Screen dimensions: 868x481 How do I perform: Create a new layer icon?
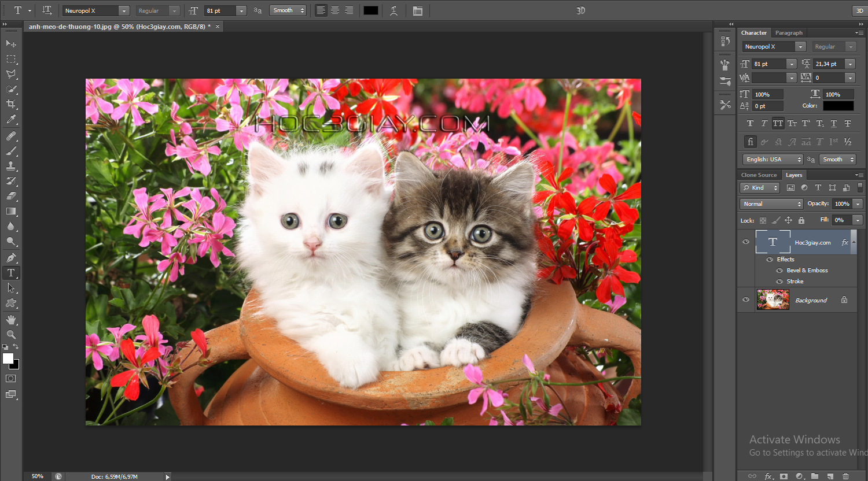pyautogui.click(x=830, y=476)
